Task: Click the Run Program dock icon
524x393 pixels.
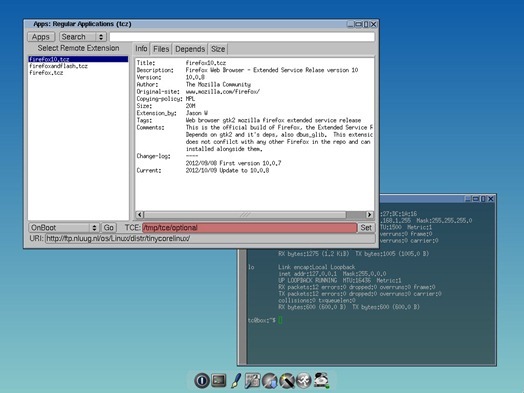Action: (x=304, y=380)
